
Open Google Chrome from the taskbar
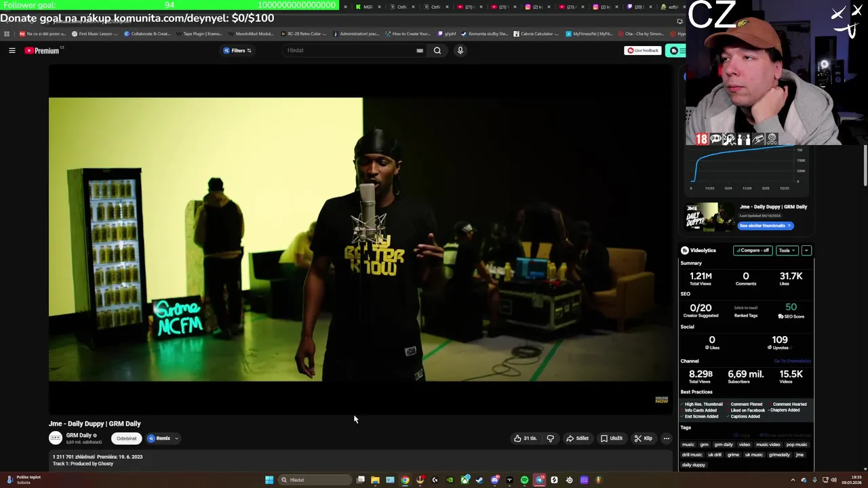coord(405,480)
